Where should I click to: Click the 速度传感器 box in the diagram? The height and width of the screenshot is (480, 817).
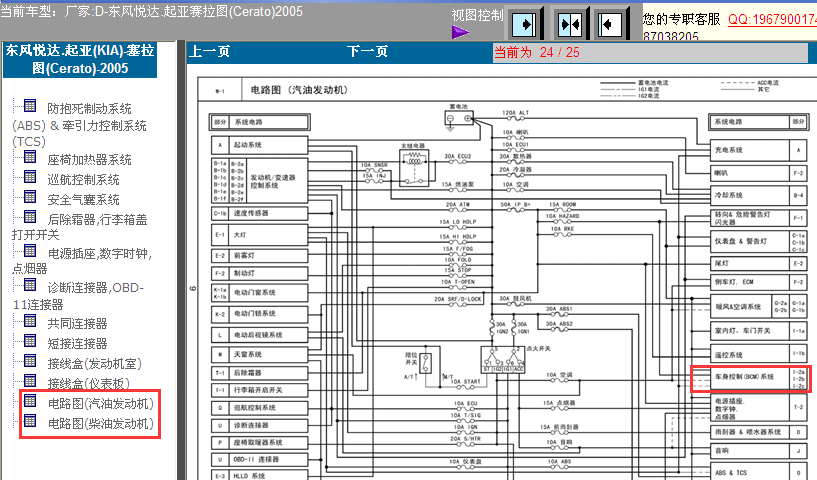tap(259, 213)
